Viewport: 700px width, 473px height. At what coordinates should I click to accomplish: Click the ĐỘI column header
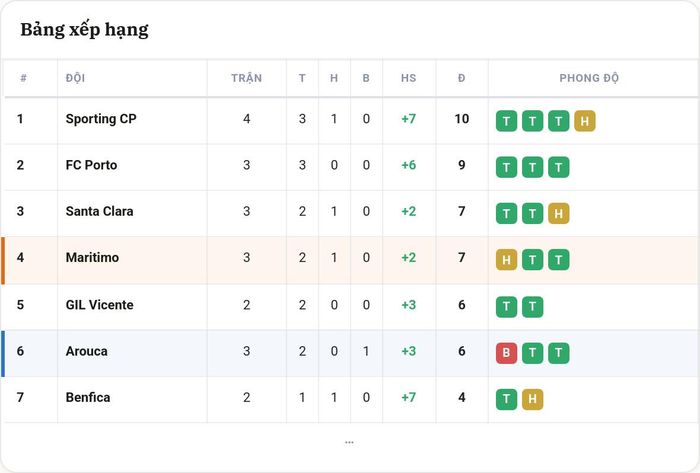pyautogui.click(x=75, y=78)
